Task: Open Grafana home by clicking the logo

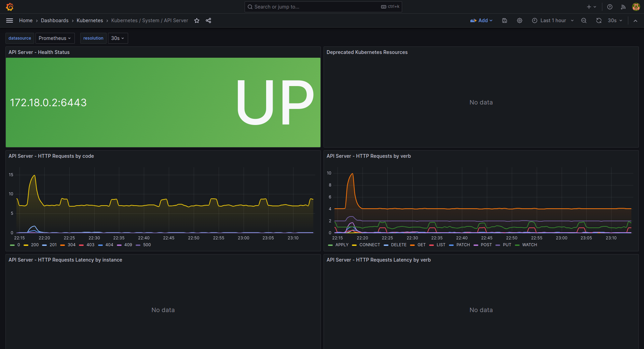Action: pos(10,6)
